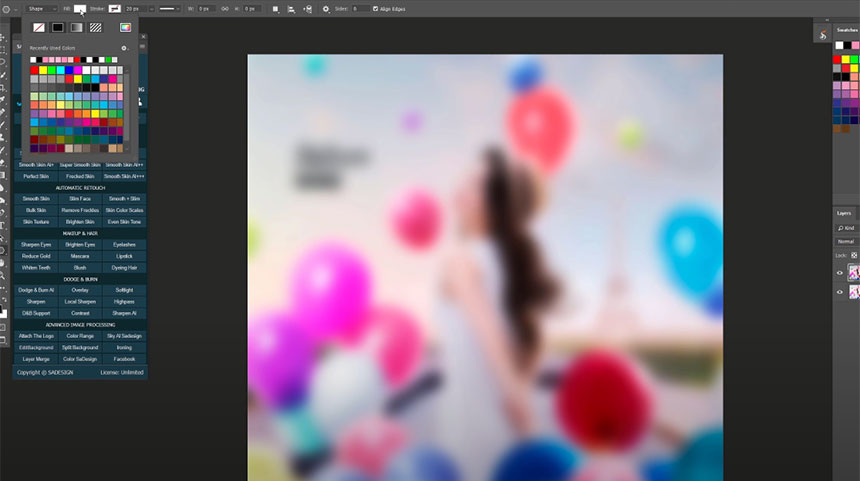The width and height of the screenshot is (860, 481).
Task: Select the top layer thumbnail
Action: [x=854, y=273]
